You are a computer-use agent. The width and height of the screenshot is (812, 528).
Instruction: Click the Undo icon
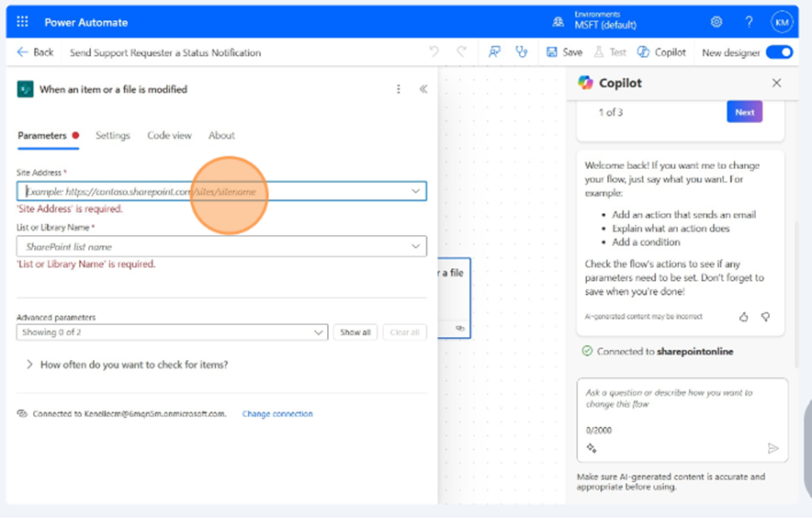[434, 51]
